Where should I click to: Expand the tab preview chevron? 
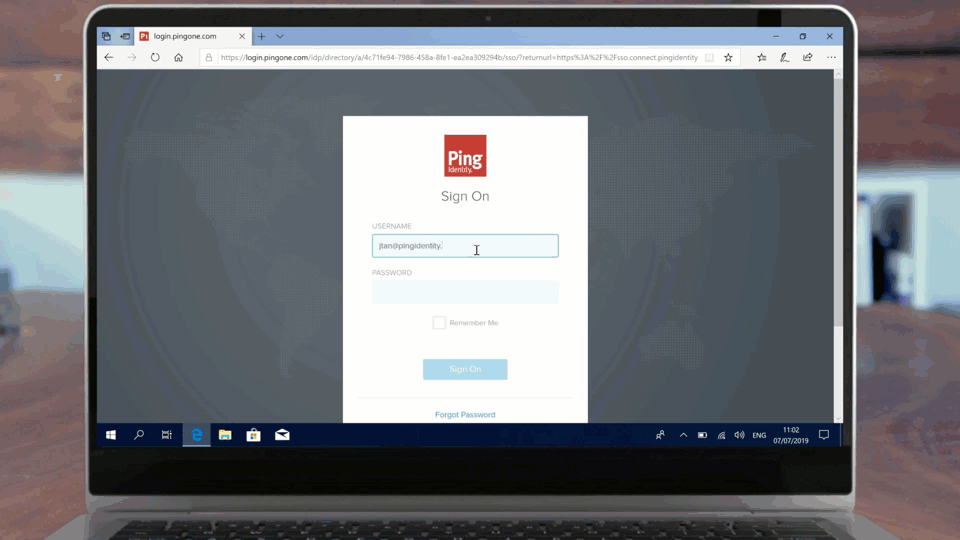pyautogui.click(x=280, y=36)
